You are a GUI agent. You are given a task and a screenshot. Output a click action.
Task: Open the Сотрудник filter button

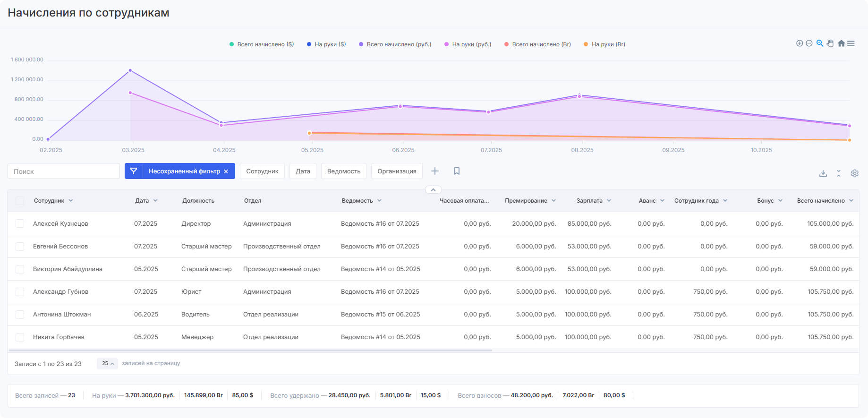[262, 171]
